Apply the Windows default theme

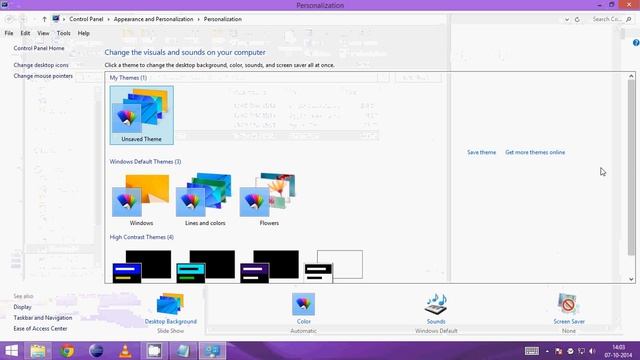click(x=141, y=200)
